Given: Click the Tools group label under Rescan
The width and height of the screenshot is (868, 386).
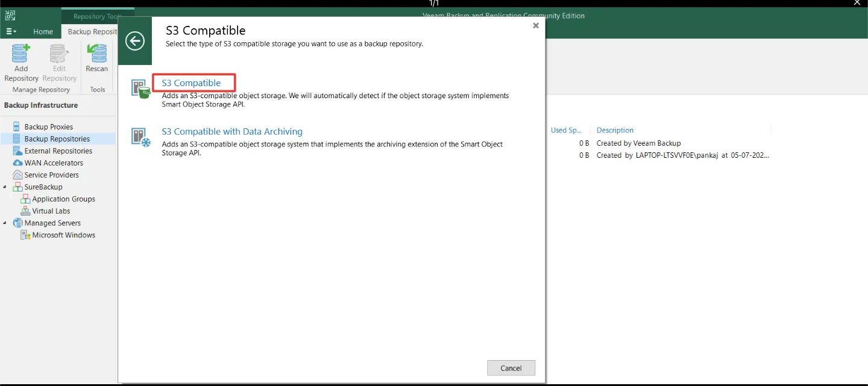Looking at the screenshot, I should pyautogui.click(x=97, y=90).
